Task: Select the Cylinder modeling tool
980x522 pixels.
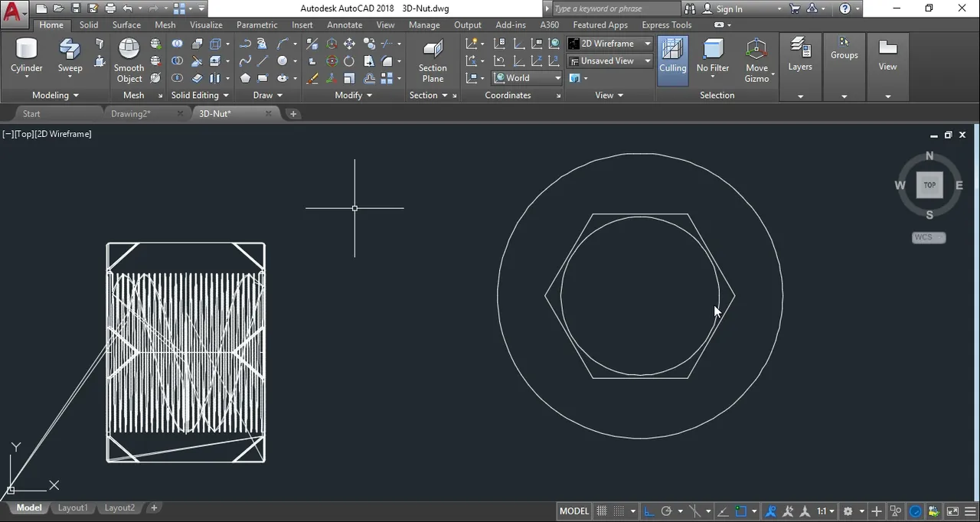Action: pyautogui.click(x=27, y=57)
